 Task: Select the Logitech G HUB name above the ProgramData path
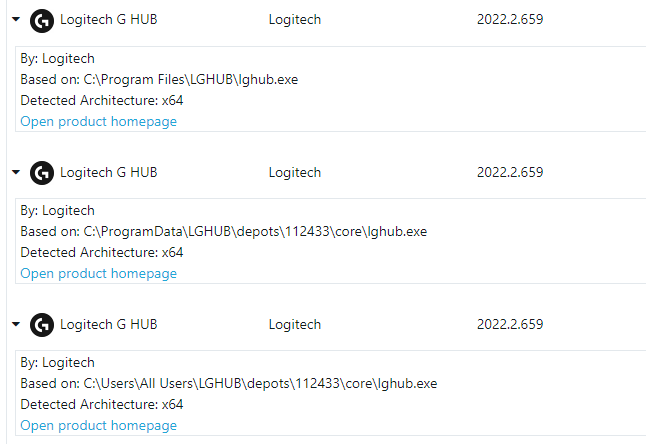109,172
